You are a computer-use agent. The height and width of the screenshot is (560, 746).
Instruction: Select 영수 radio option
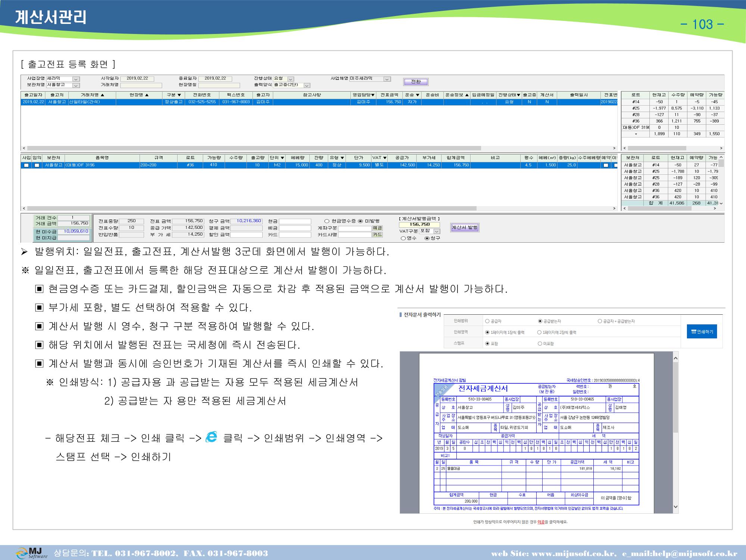coord(403,238)
